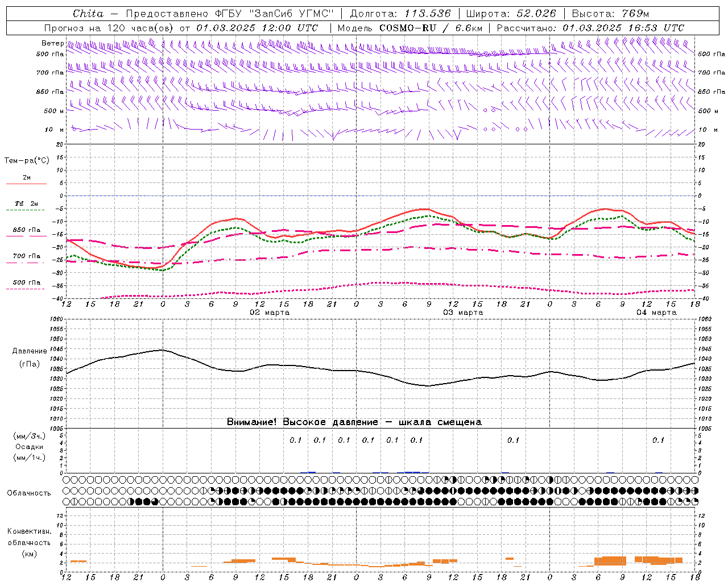Click the "Chita" station title
This screenshot has height=582, width=728.
(88, 13)
